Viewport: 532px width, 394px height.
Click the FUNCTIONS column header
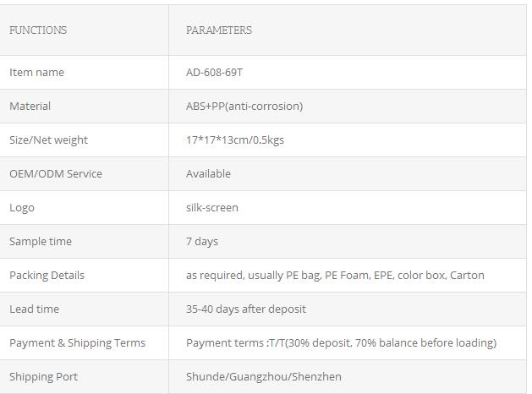(38, 30)
